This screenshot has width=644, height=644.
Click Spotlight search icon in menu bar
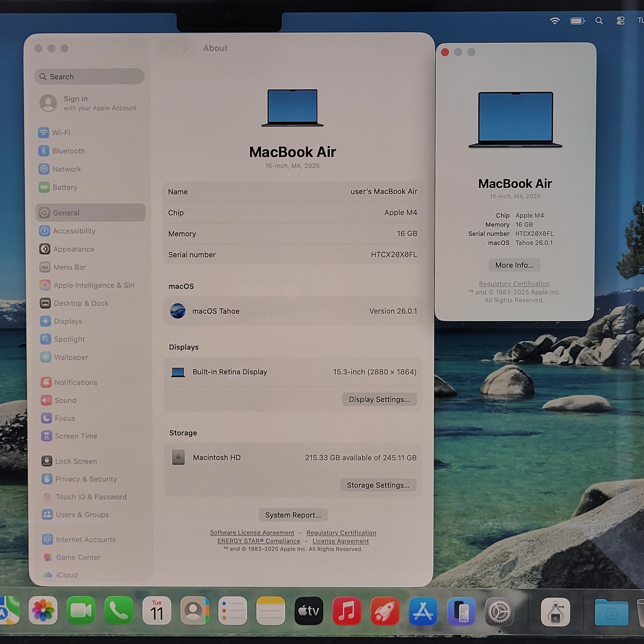[x=599, y=21]
